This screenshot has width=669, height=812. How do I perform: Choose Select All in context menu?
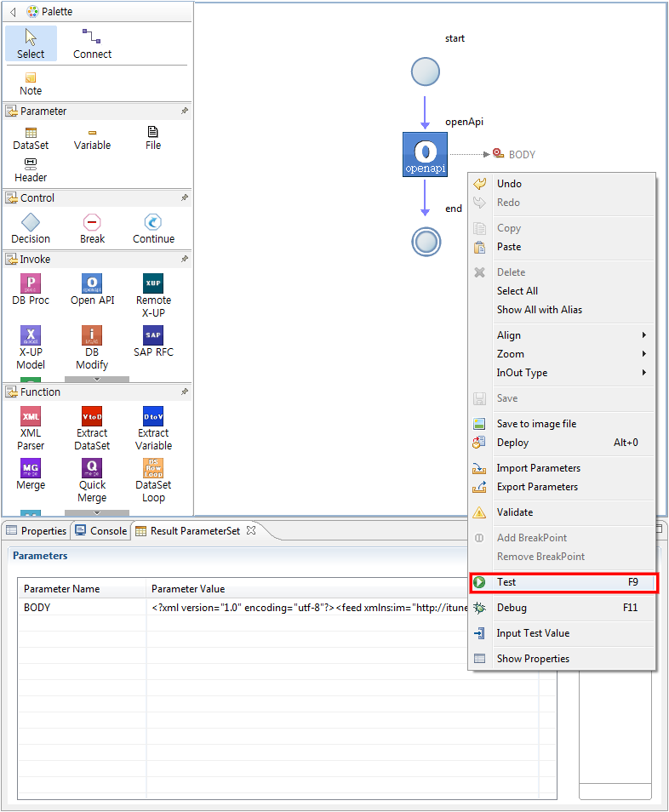(x=562, y=290)
